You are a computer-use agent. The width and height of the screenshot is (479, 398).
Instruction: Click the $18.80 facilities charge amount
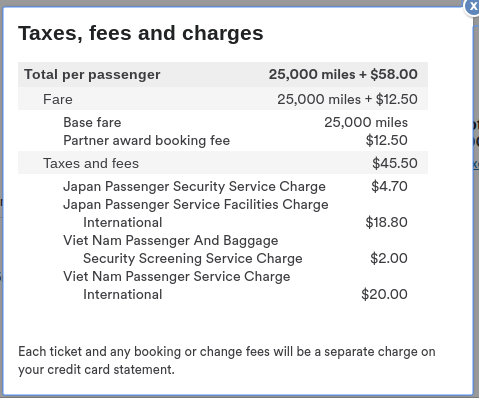[x=386, y=222]
